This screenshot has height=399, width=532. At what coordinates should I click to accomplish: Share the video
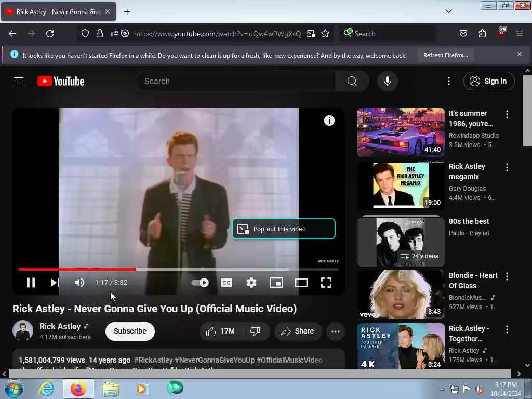(298, 331)
